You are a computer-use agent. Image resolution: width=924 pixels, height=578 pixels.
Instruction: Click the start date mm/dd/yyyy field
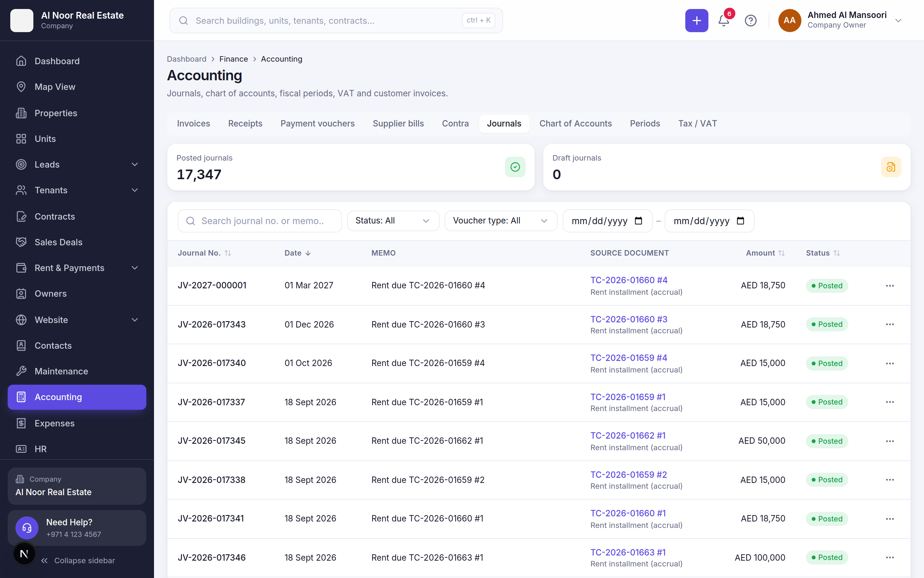click(x=607, y=221)
